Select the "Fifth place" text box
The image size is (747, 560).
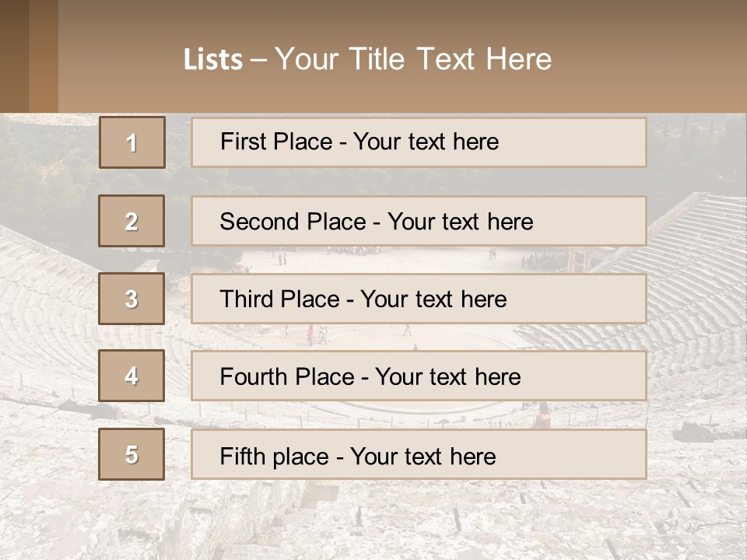pyautogui.click(x=419, y=454)
